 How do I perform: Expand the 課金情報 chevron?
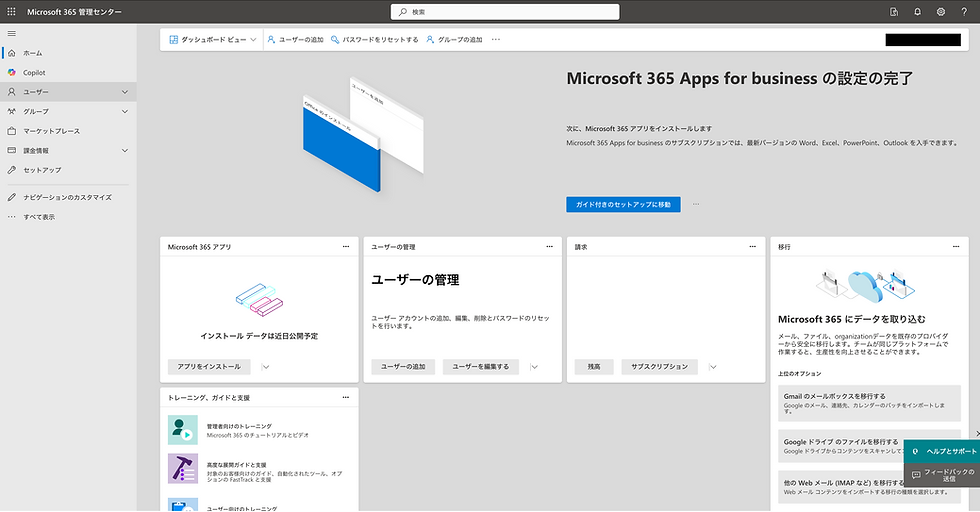[124, 151]
